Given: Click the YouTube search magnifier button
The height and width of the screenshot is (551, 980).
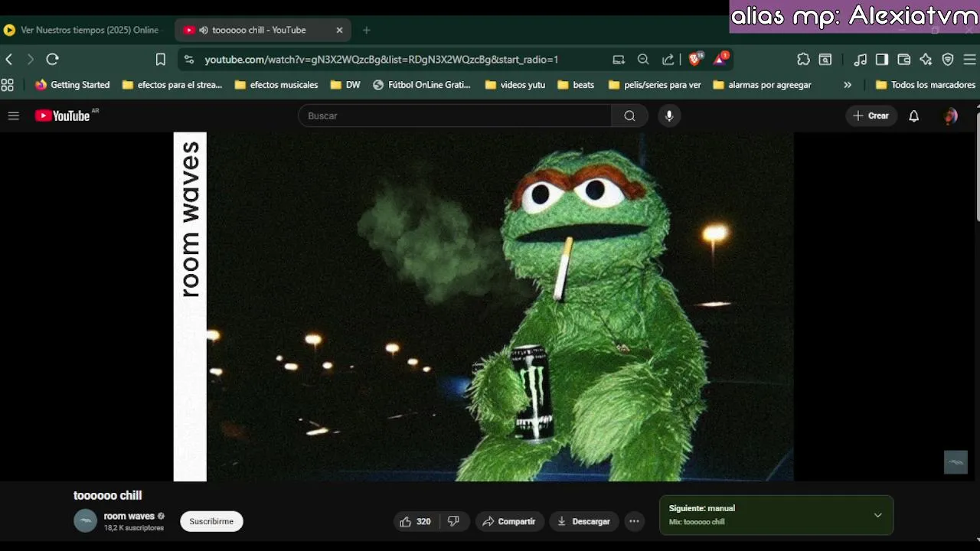Looking at the screenshot, I should pyautogui.click(x=629, y=116).
